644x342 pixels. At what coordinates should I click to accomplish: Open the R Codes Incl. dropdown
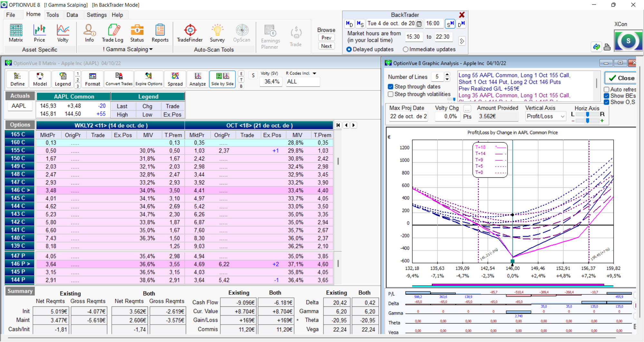[315, 73]
